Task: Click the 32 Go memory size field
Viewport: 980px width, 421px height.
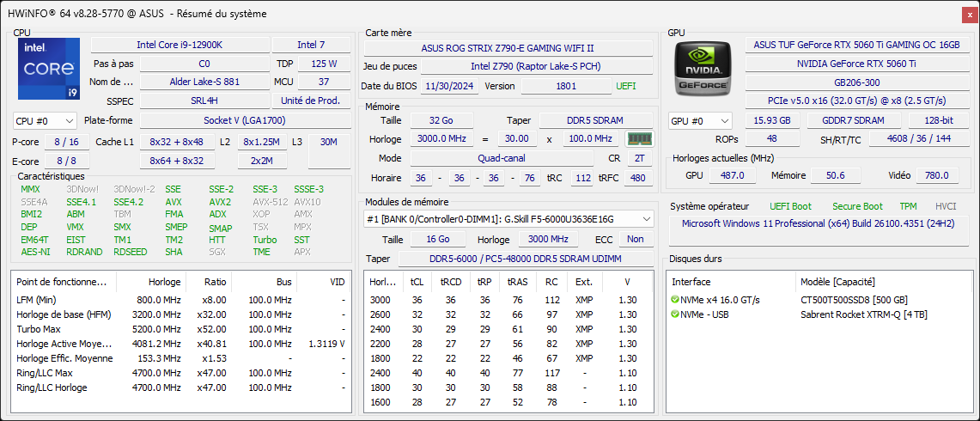Action: (x=441, y=120)
